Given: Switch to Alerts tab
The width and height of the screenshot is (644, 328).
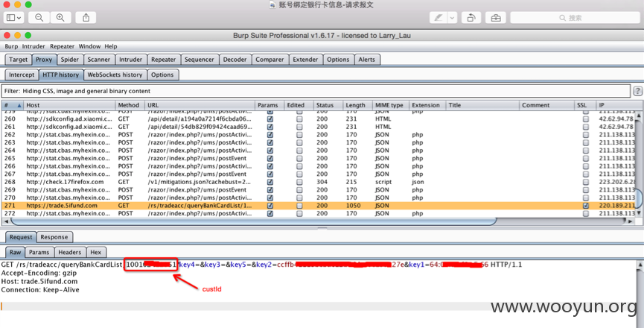Looking at the screenshot, I should (366, 60).
